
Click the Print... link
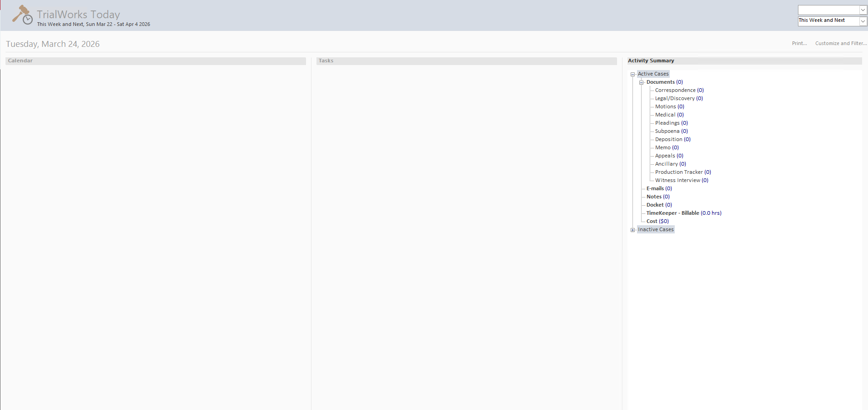coord(799,43)
